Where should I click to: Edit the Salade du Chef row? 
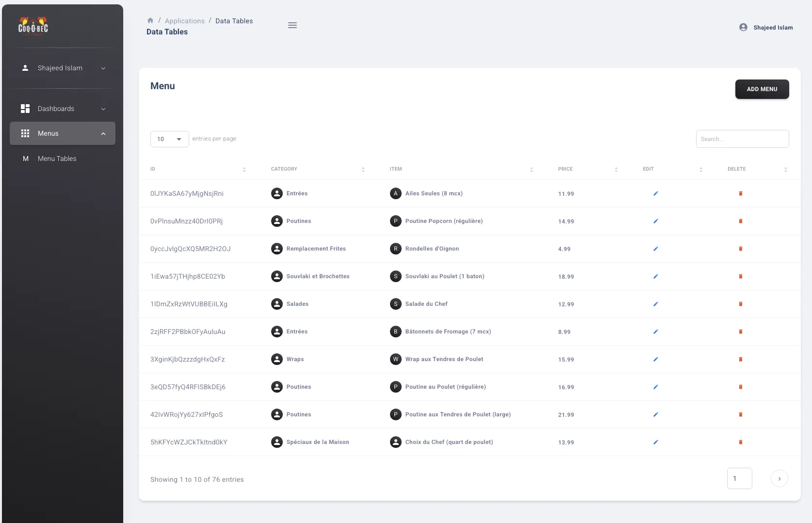coord(655,304)
